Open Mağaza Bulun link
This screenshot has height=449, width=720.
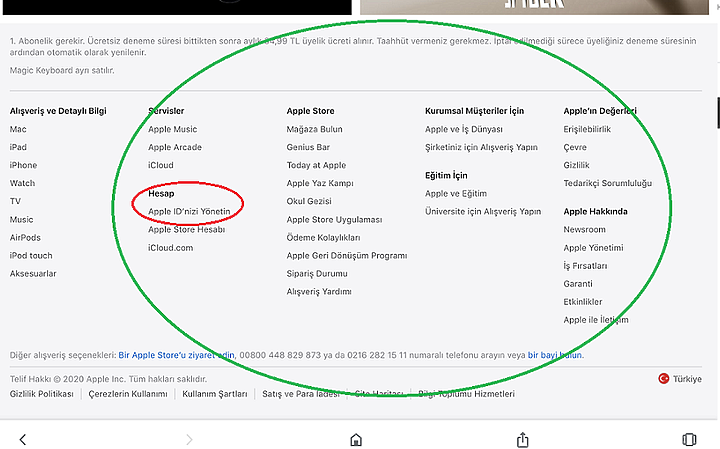[x=314, y=129]
